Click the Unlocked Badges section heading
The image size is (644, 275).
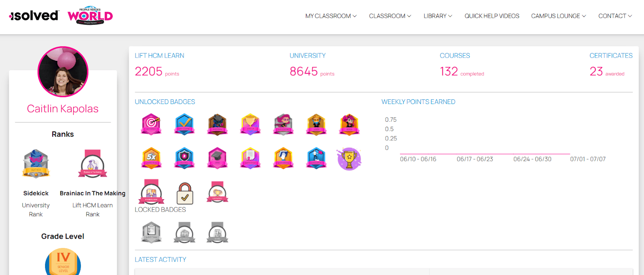(x=165, y=102)
